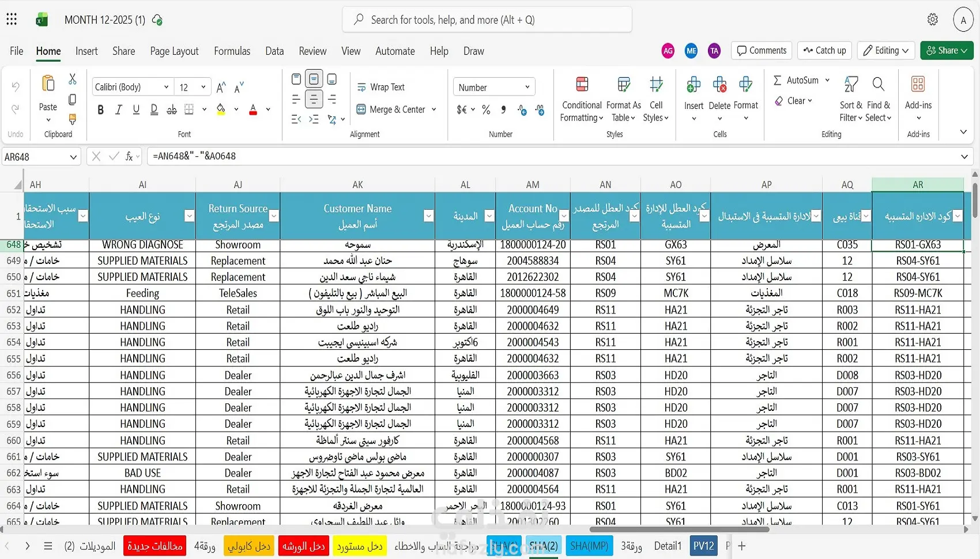
Task: Open the Formulas ribbon tab
Action: (232, 51)
